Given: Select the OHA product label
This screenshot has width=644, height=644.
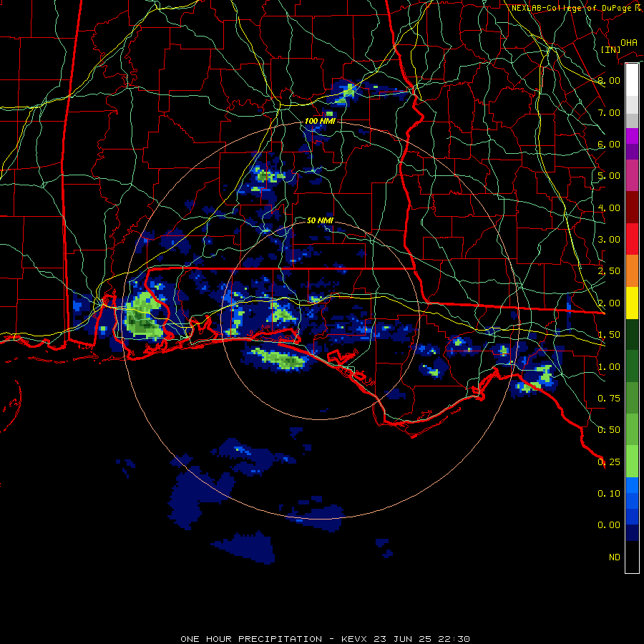Looking at the screenshot, I should click(629, 42).
